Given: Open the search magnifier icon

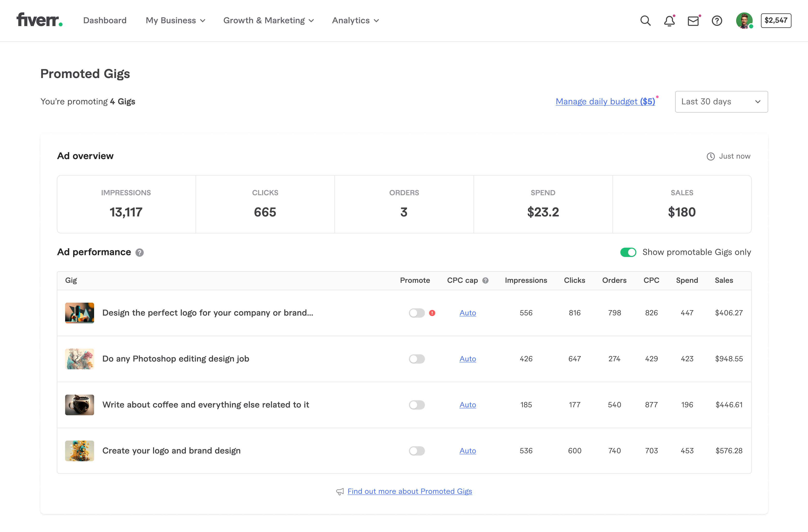Looking at the screenshot, I should [645, 21].
